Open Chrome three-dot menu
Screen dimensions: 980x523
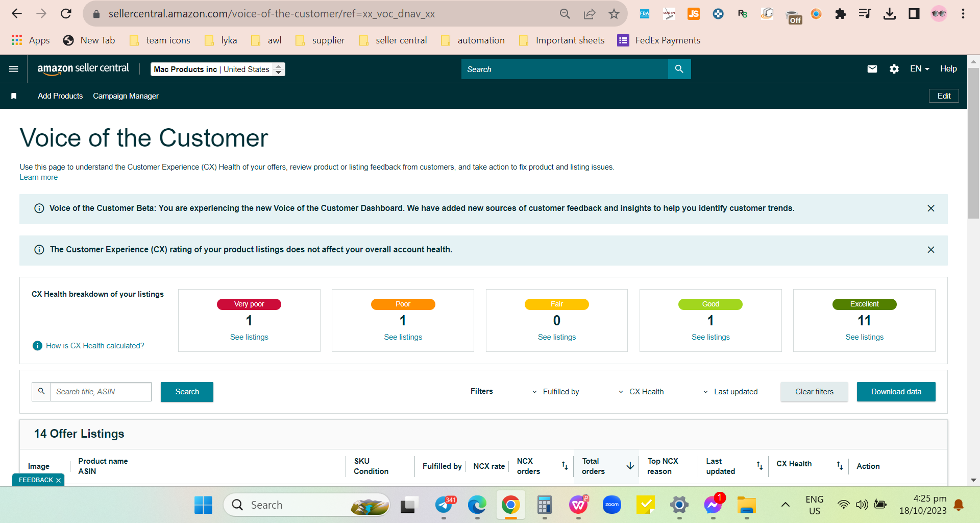[x=963, y=14]
